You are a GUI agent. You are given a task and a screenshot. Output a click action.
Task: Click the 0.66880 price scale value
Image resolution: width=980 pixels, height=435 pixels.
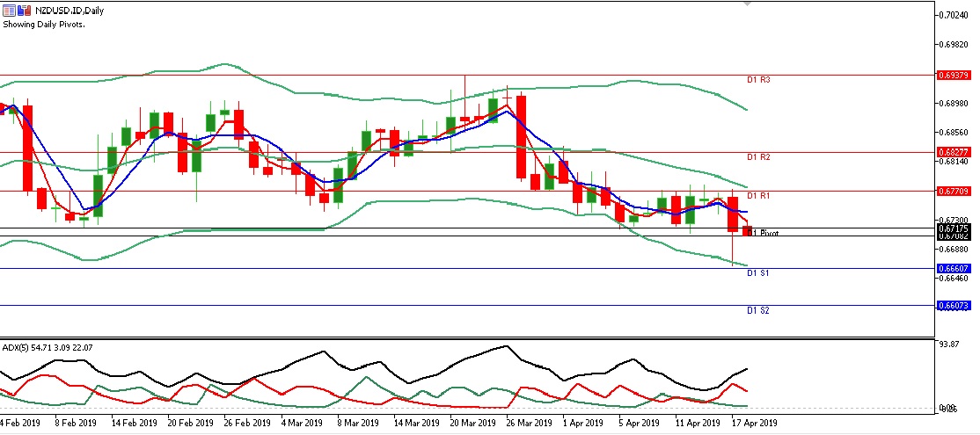coord(955,249)
